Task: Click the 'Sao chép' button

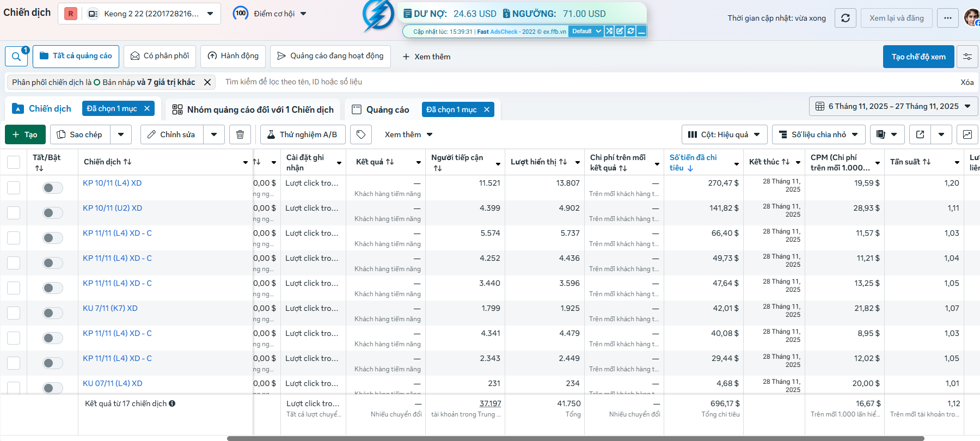Action: point(80,134)
